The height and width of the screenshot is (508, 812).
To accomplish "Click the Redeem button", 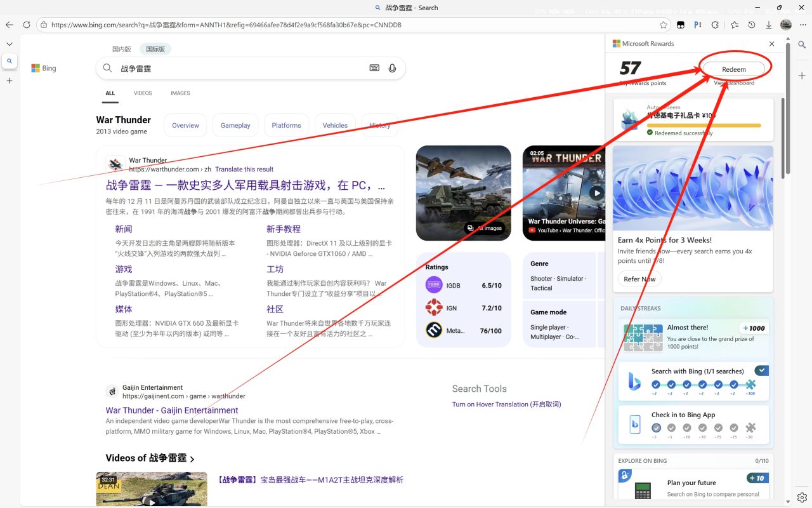I will point(734,69).
